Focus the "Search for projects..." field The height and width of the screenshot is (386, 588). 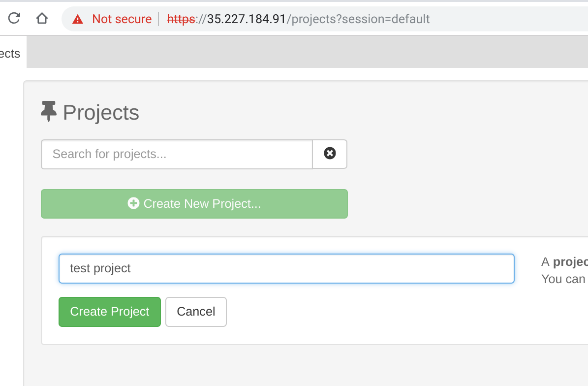point(177,154)
